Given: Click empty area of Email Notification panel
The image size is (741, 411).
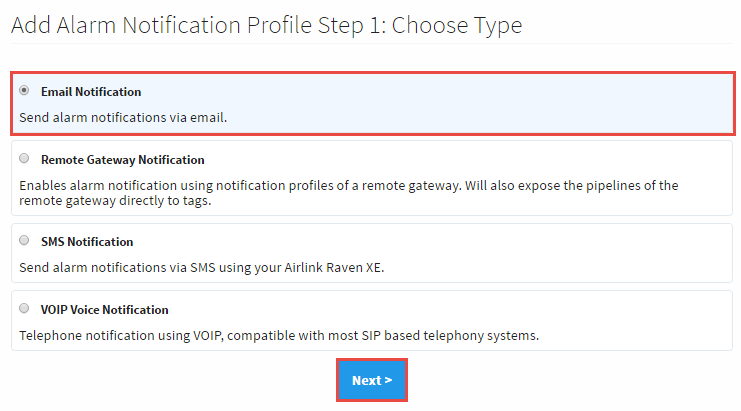Looking at the screenshot, I should 500,100.
